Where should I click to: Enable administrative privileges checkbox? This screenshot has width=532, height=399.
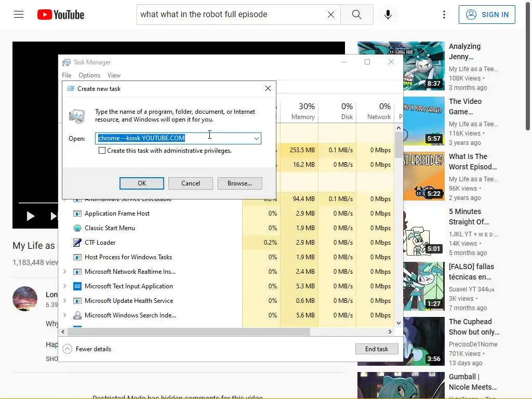[x=102, y=150]
